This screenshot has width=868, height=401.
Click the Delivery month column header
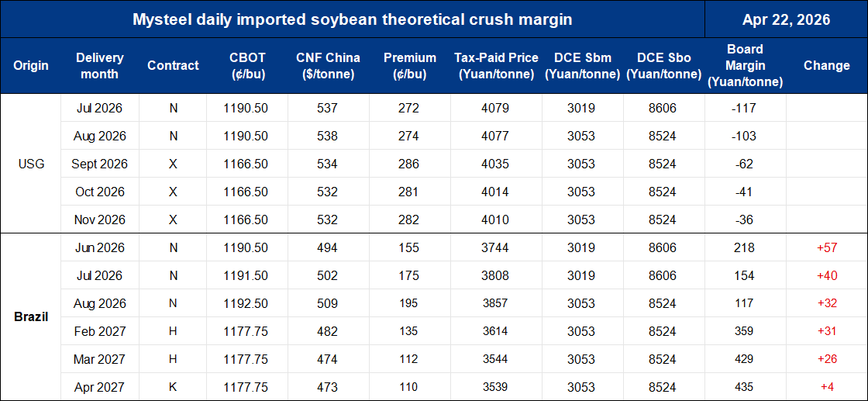[99, 66]
